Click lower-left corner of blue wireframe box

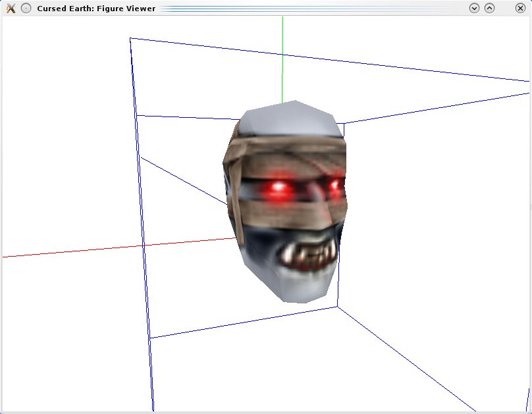[x=151, y=338]
